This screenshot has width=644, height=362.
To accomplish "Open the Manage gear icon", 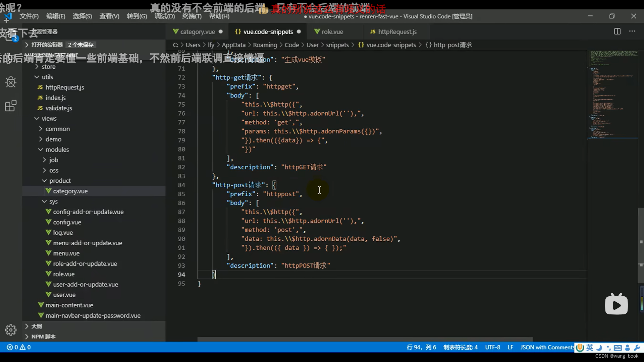I will (11, 330).
